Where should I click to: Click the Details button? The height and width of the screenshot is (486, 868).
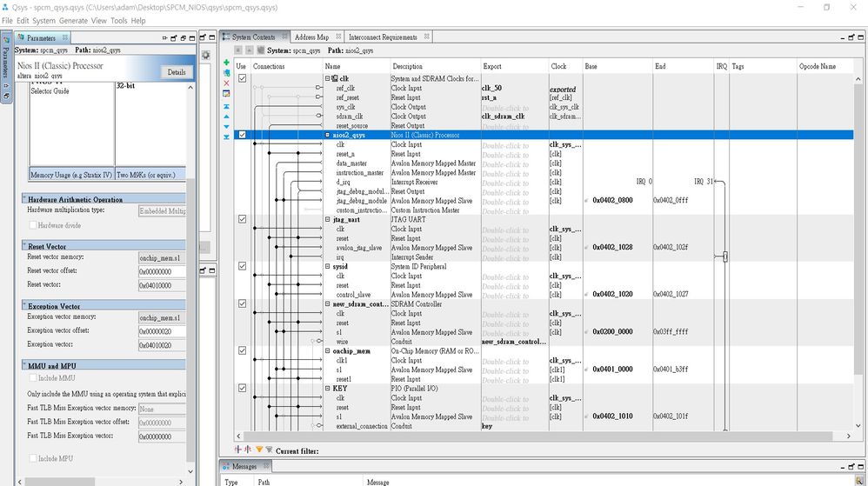point(176,72)
